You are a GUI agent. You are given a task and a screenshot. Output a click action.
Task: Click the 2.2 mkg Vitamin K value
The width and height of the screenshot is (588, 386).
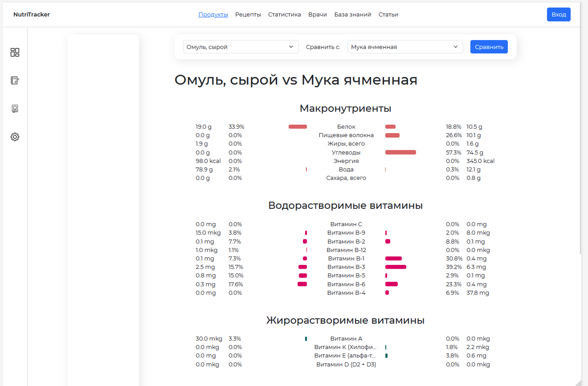pyautogui.click(x=478, y=347)
